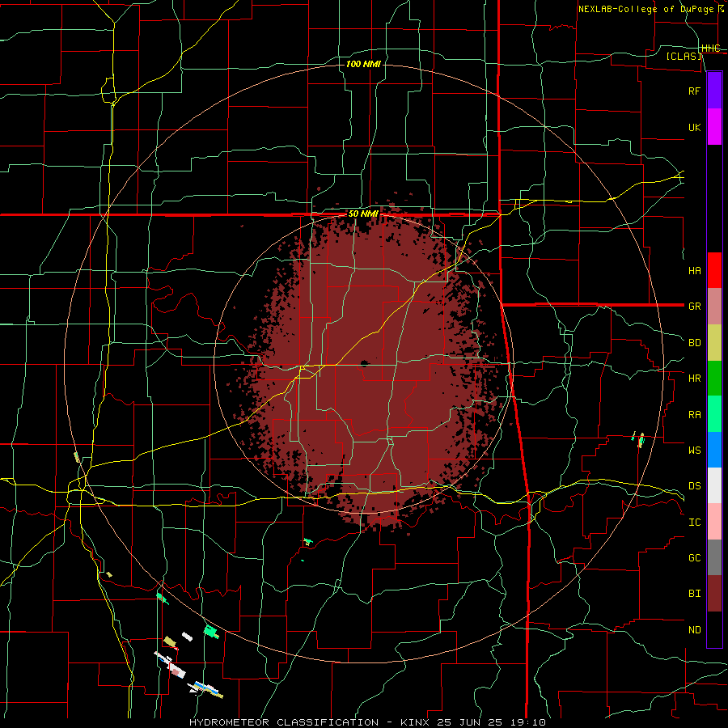728x728 pixels.
Task: Click the gray GC legend color swatch
Action: (x=714, y=557)
